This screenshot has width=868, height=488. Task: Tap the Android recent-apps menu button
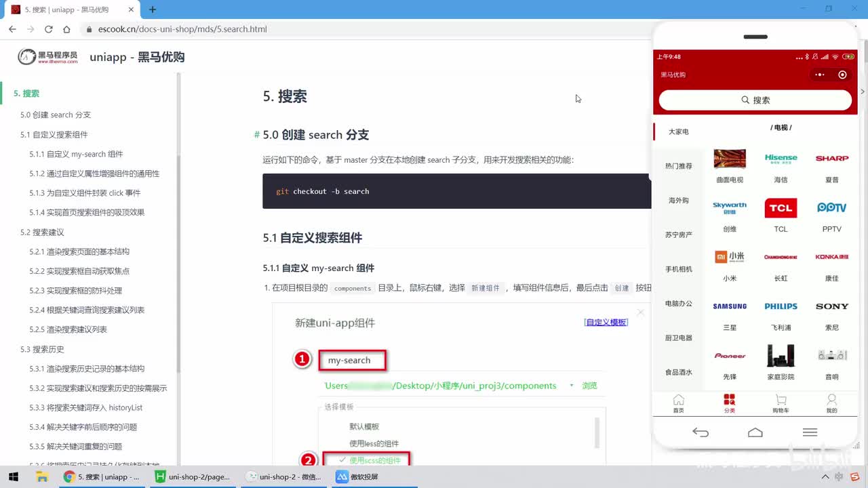coord(810,432)
